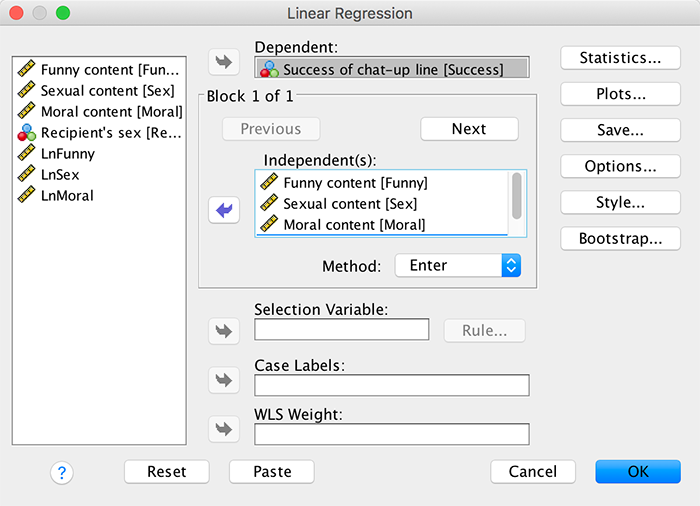Click the arrow button next to Case Labels

(x=224, y=380)
